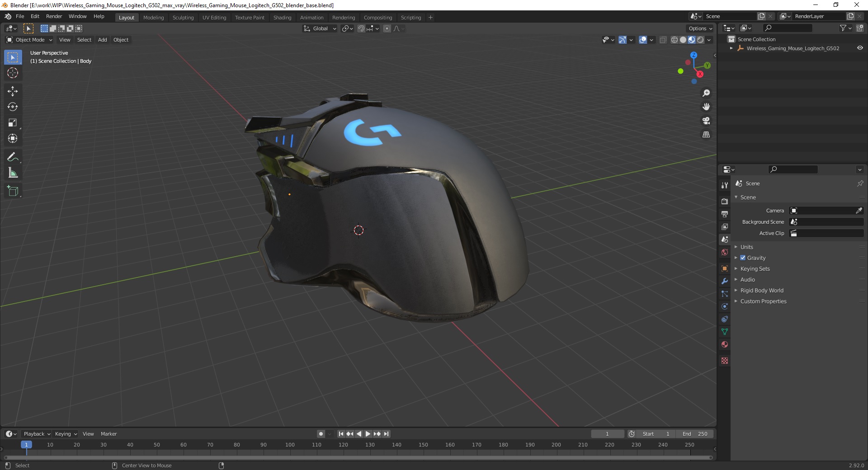
Task: Toggle viewport overlays button
Action: pyautogui.click(x=643, y=40)
